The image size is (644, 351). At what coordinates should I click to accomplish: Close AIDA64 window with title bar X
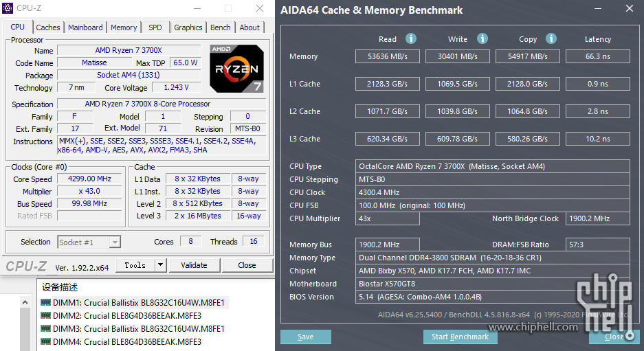[629, 9]
